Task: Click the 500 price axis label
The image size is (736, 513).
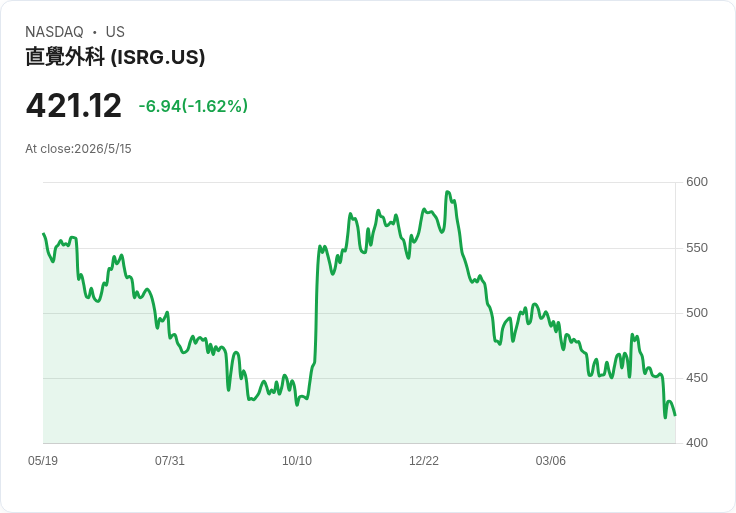Action: click(697, 313)
